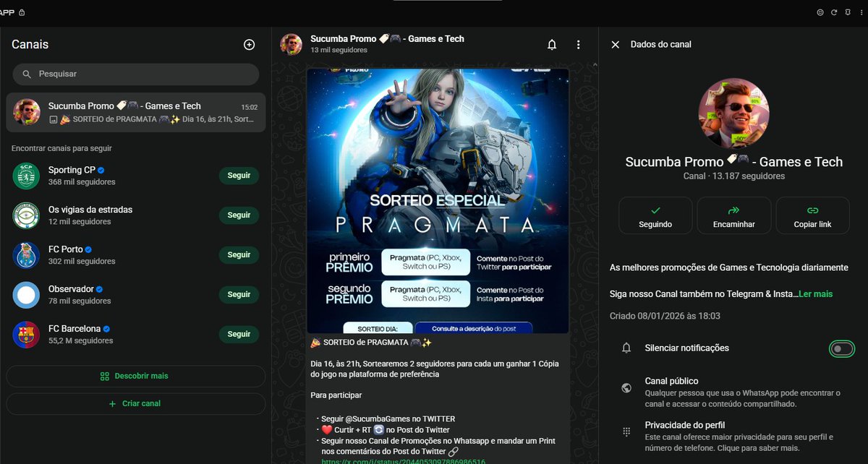This screenshot has width=868, height=464.
Task: Click the circular icon left of refresh
Action: [820, 12]
